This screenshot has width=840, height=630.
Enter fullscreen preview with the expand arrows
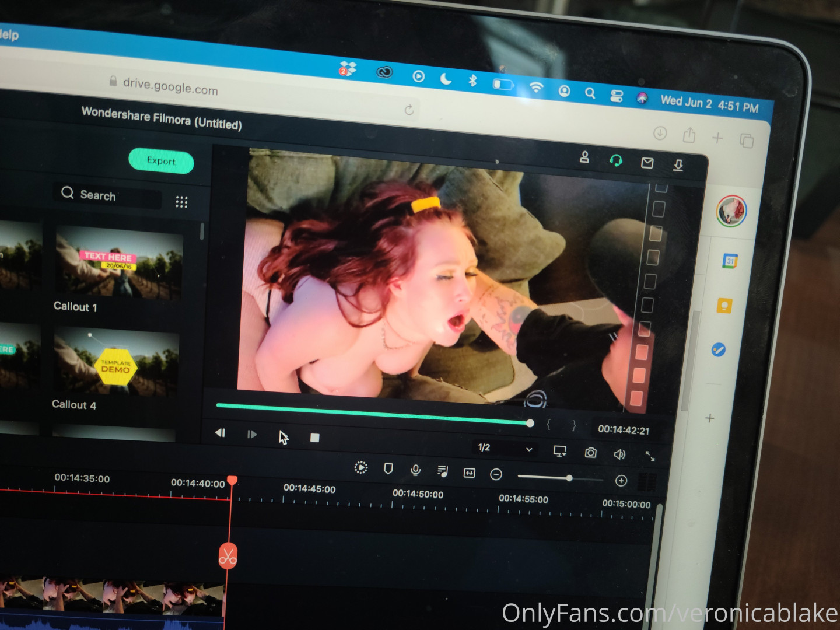coord(650,456)
